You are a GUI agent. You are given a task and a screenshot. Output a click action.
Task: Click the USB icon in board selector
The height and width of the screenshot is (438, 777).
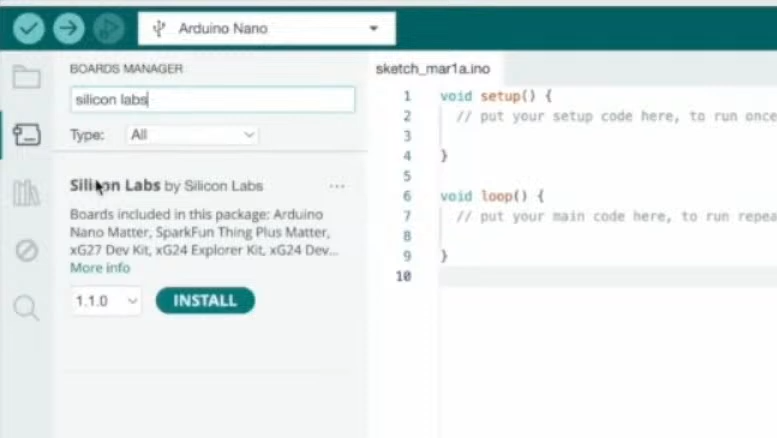tap(159, 29)
